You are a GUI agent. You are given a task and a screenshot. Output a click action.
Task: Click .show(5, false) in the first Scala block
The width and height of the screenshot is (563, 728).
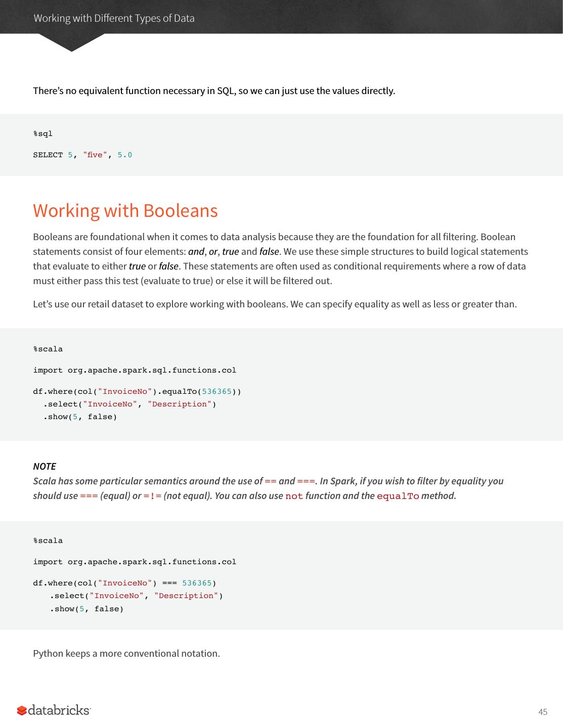(x=80, y=417)
